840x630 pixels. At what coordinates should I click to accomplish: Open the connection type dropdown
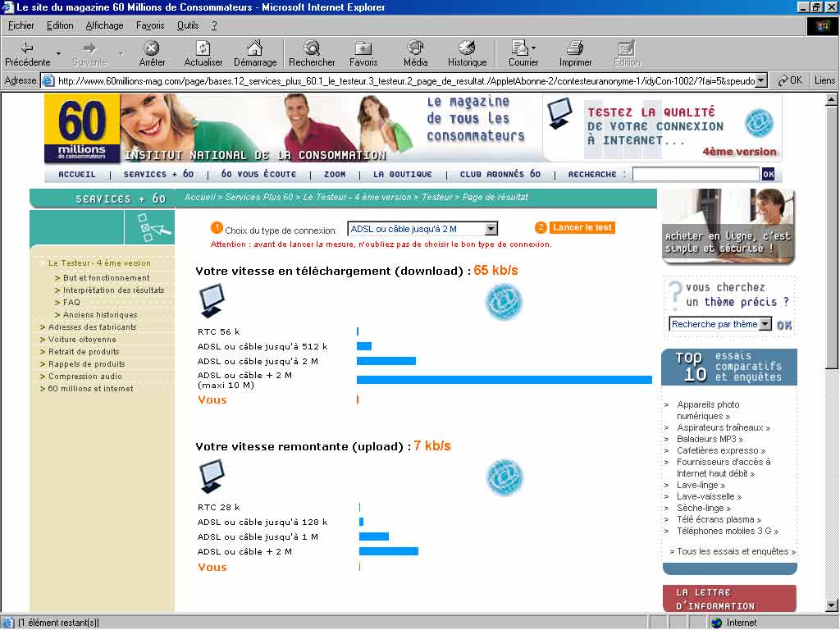point(491,230)
